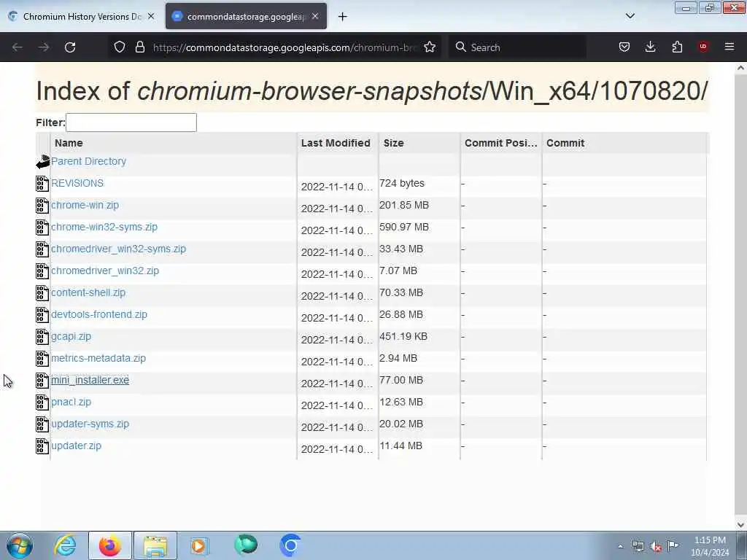Close the commondatastorage tab
747x560 pixels.
315,16
